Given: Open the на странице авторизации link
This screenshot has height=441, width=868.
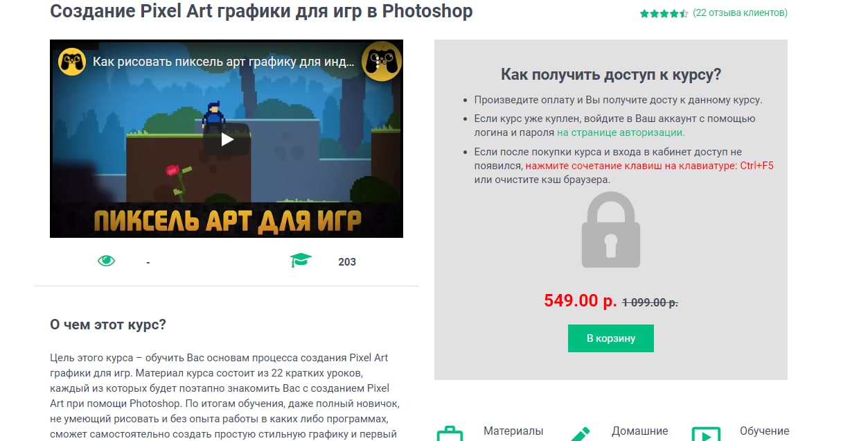Looking at the screenshot, I should pyautogui.click(x=620, y=132).
